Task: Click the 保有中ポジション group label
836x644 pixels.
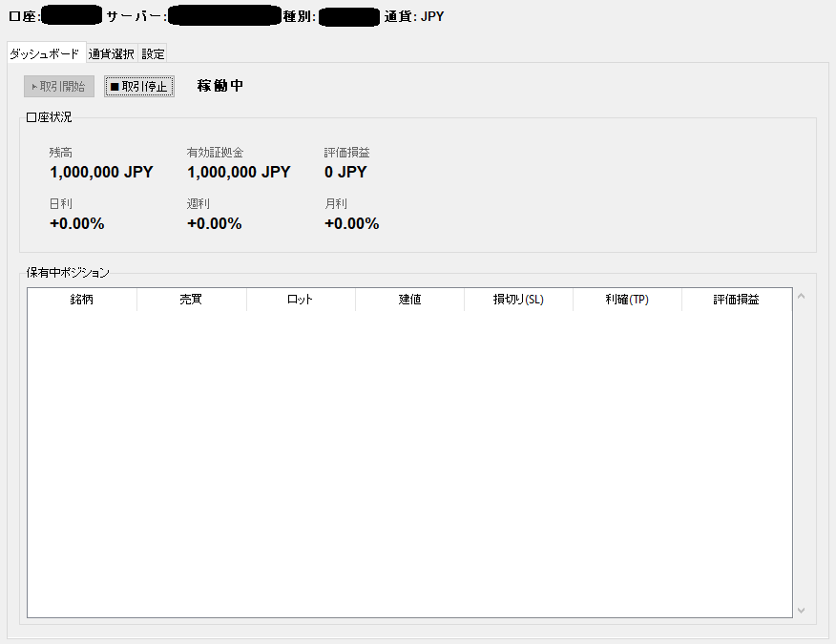Action: click(x=68, y=273)
